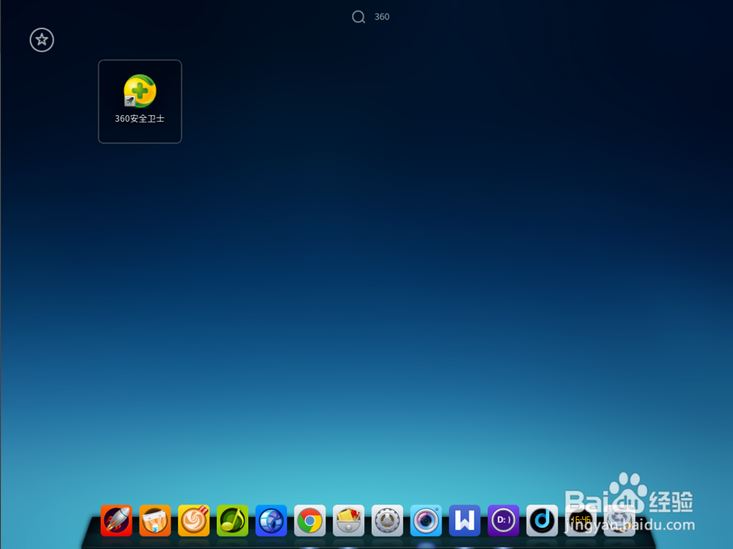Launch the blue globe web browser
The width and height of the screenshot is (733, 549).
(271, 520)
